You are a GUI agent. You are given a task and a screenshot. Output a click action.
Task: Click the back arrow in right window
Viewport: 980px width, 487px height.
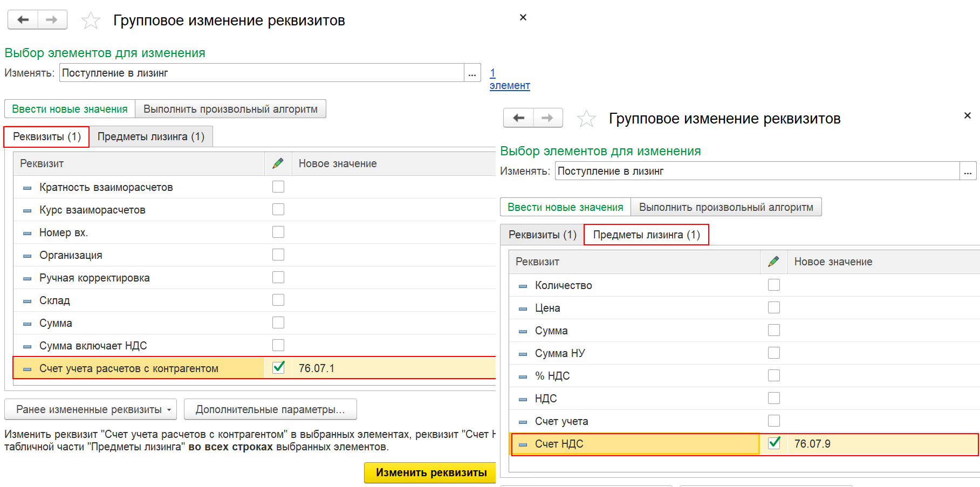pyautogui.click(x=518, y=118)
